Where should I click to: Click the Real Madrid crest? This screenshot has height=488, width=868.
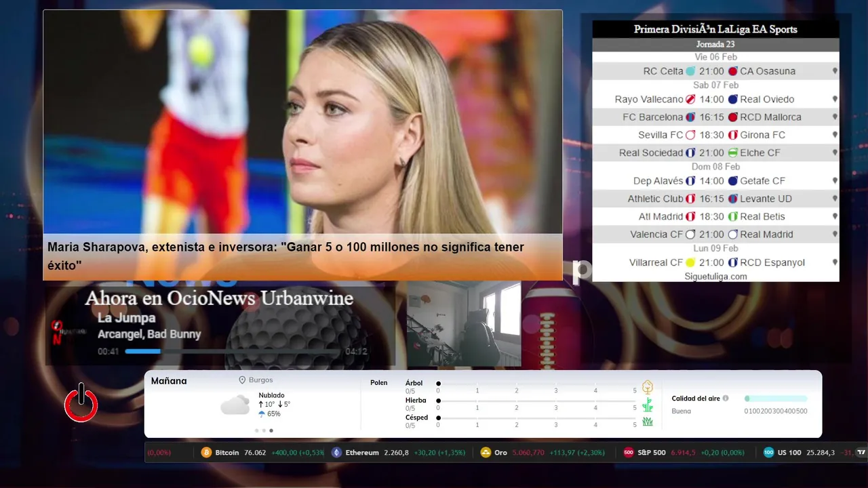coord(732,235)
